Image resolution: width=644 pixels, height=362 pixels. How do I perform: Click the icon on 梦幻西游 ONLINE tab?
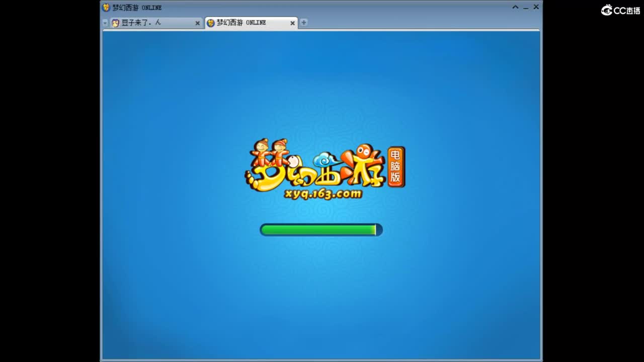(211, 23)
